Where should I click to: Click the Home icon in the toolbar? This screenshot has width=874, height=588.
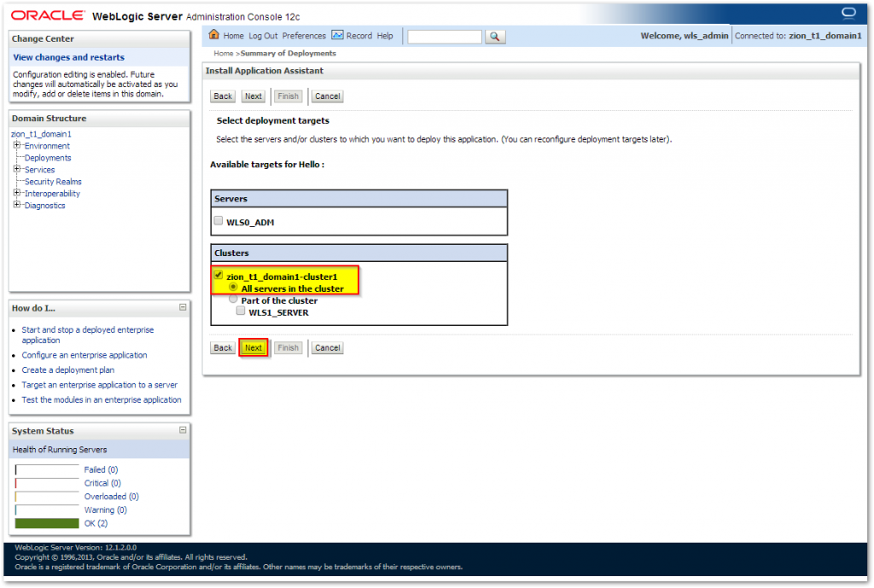pos(214,36)
